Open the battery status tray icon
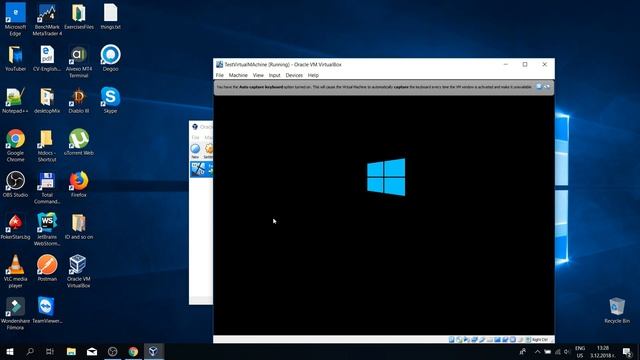Viewport: 640px width, 360px height. [548, 351]
